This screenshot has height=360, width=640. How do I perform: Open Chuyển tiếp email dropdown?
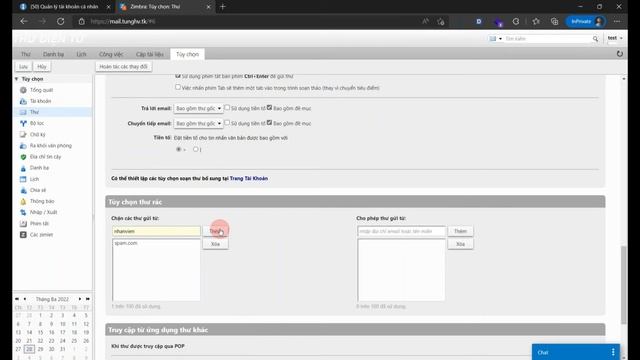[x=198, y=123]
